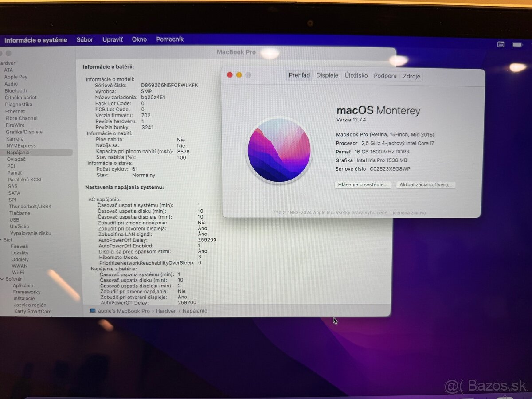The width and height of the screenshot is (532, 399).
Task: Switch to the Displeje tab
Action: point(327,75)
